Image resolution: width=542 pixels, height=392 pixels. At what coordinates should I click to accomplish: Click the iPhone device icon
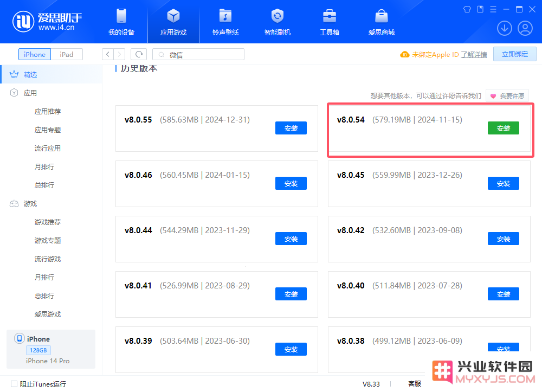point(20,338)
